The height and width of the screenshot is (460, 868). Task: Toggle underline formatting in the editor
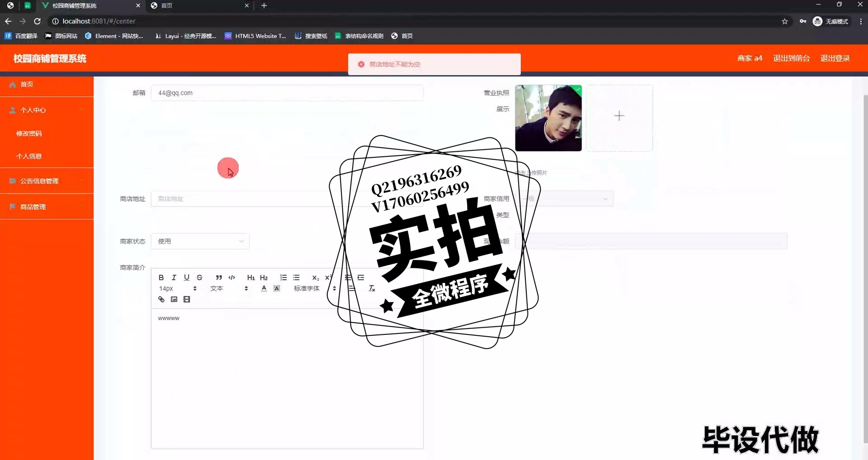(186, 277)
